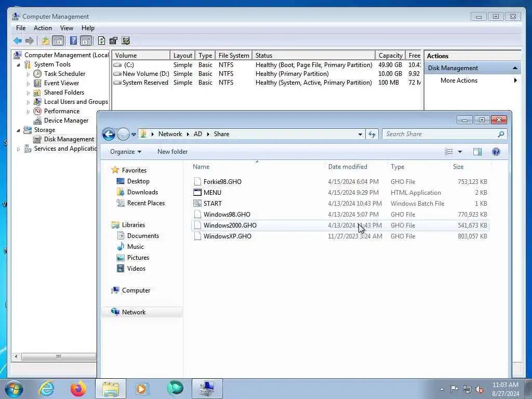Open the Organize dropdown menu
The image size is (532, 399).
click(x=126, y=152)
